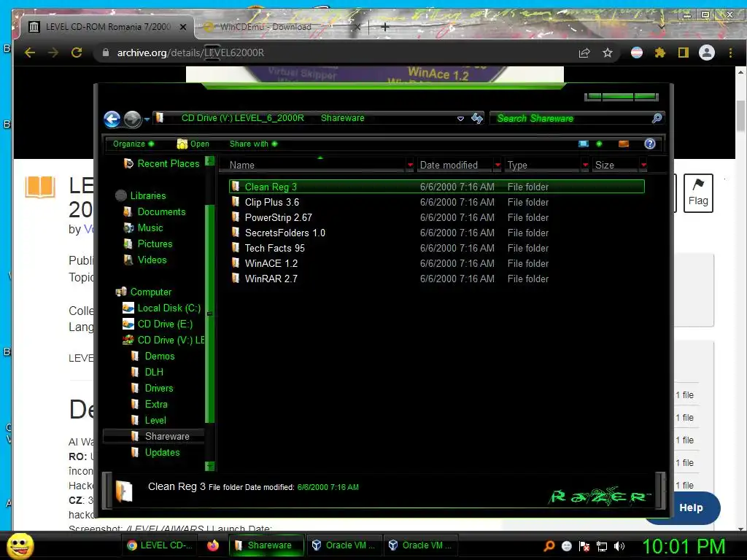
Task: Click navigation pane scroll down arrow
Action: [x=209, y=466]
